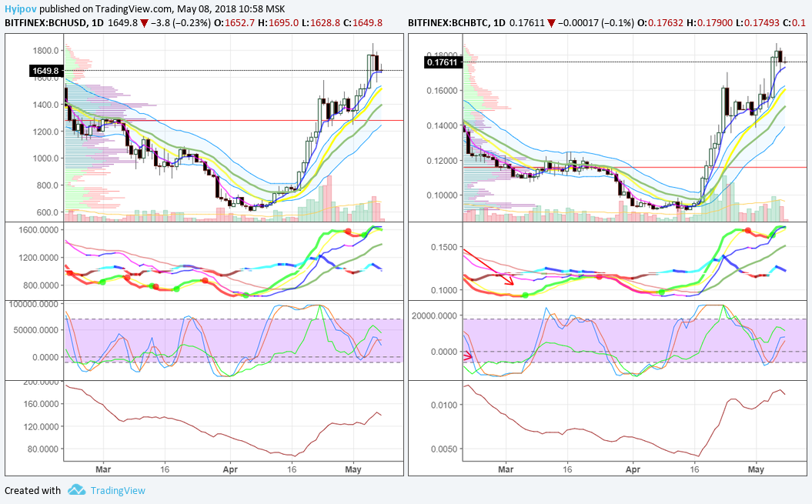Click the Apr date label under BCHBTC chart

[633, 469]
